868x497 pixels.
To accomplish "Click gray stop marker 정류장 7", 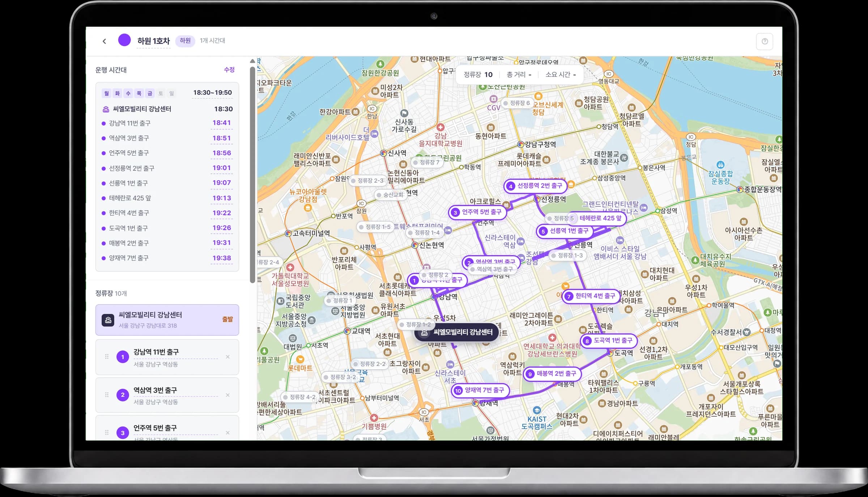I will pyautogui.click(x=427, y=162).
